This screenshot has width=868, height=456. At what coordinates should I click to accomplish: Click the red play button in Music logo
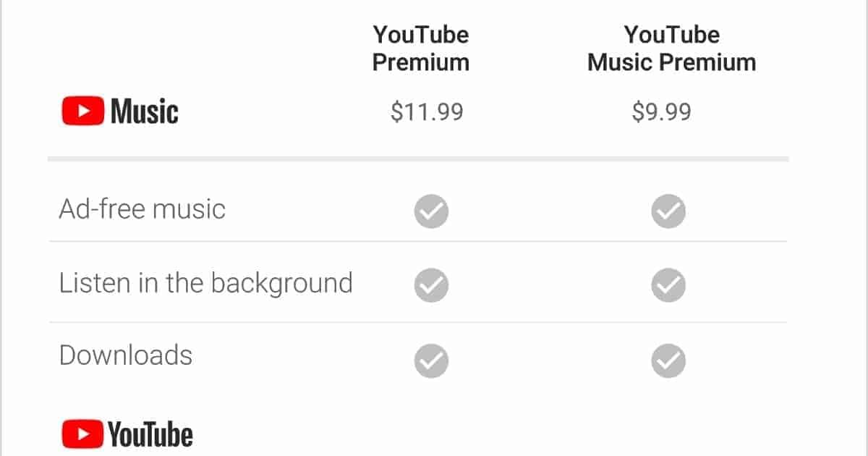coord(84,112)
